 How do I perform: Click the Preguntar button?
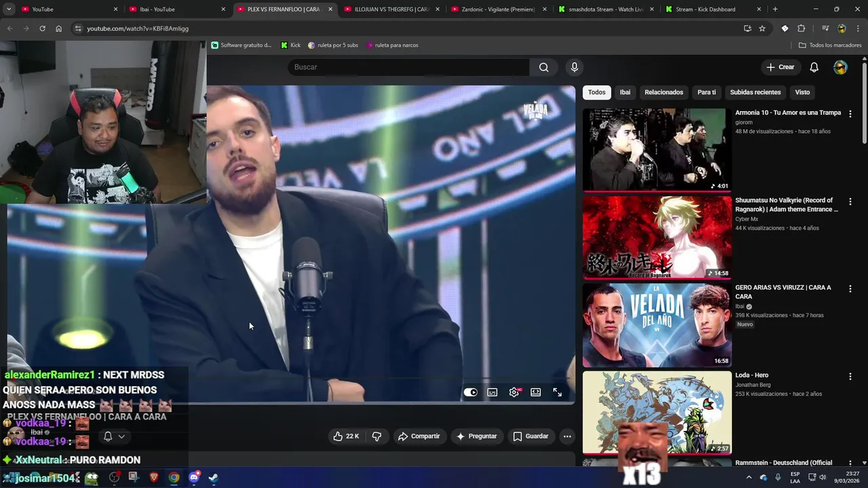click(x=476, y=436)
